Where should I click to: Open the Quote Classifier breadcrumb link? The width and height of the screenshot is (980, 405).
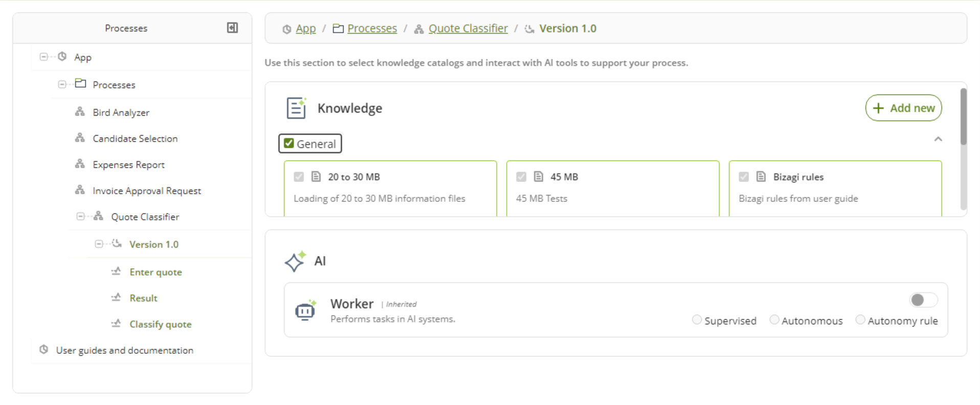467,29
